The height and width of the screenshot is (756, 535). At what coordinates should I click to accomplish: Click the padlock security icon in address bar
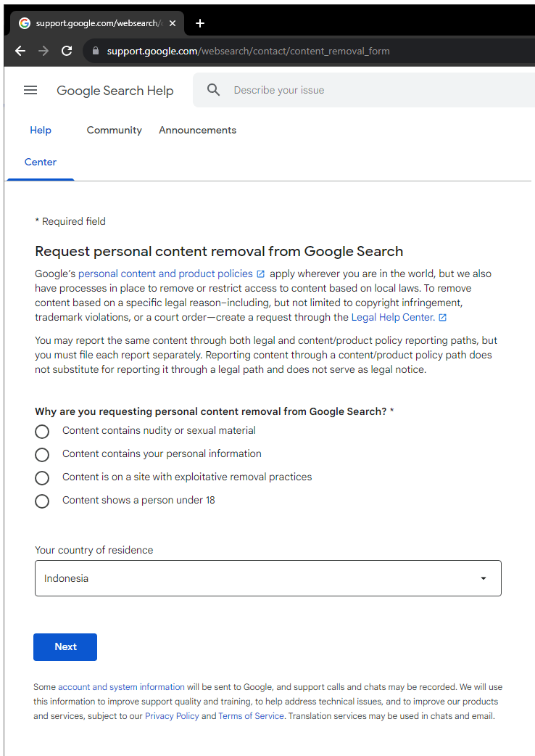tap(96, 51)
